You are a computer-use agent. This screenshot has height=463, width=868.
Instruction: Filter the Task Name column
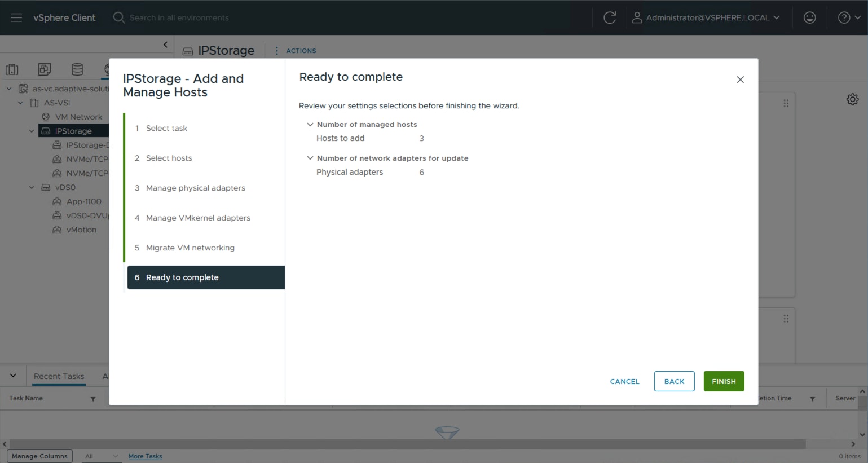(x=93, y=398)
